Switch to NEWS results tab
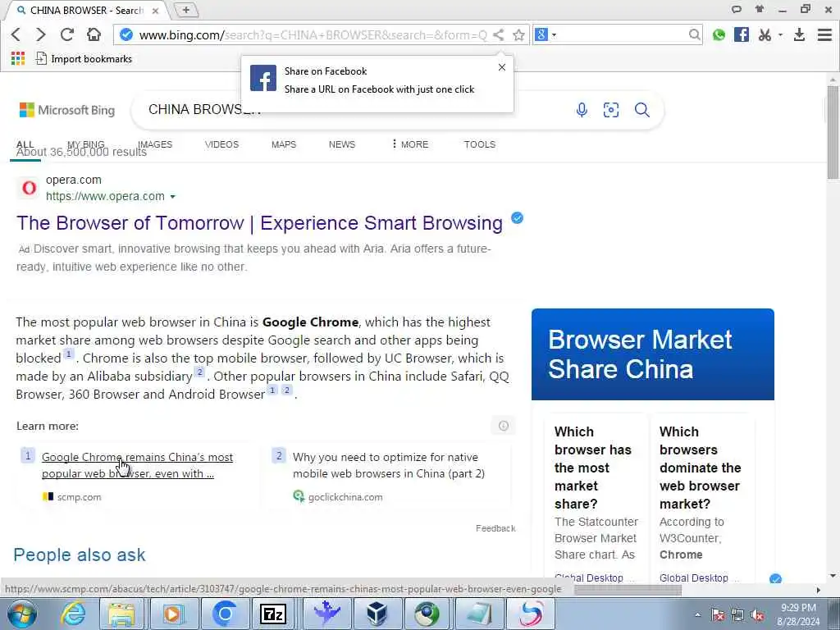The image size is (840, 630). click(342, 144)
